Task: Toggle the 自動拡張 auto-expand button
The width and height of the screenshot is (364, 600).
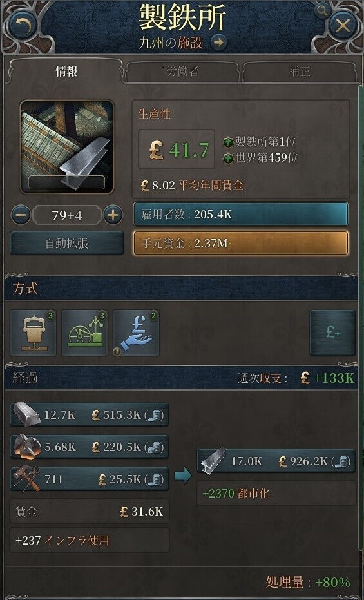Action: (66, 244)
